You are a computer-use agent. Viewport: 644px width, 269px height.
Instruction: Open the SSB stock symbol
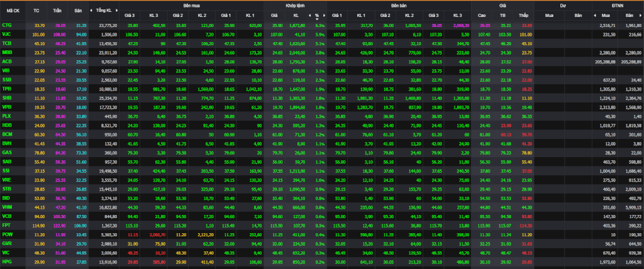point(6,80)
